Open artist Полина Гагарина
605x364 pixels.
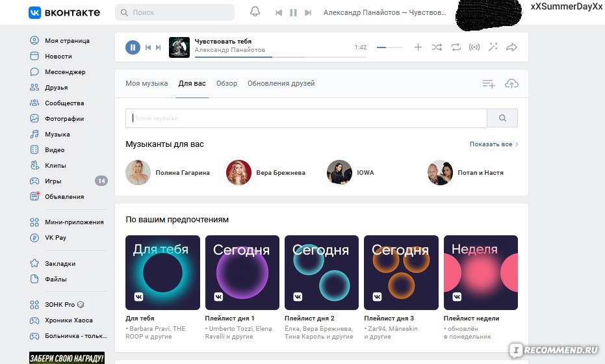(x=168, y=172)
